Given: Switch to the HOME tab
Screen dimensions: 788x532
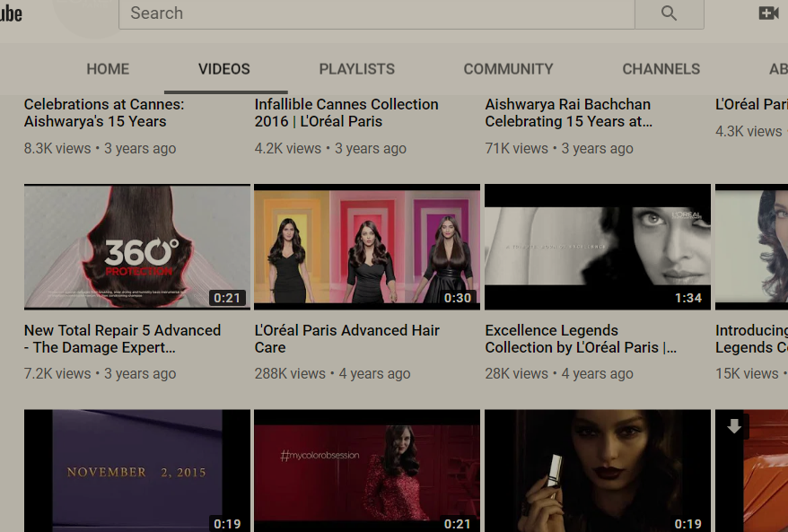Looking at the screenshot, I should pyautogui.click(x=108, y=69).
